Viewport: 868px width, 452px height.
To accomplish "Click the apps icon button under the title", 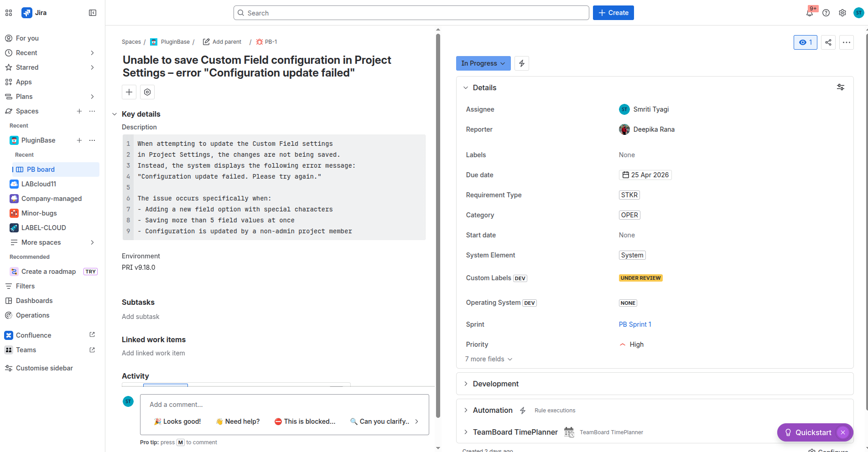I will click(147, 92).
